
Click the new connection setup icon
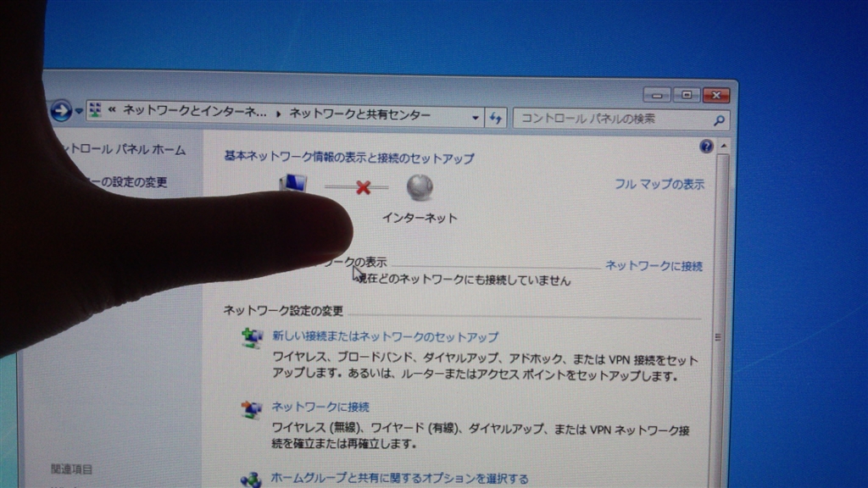click(253, 337)
